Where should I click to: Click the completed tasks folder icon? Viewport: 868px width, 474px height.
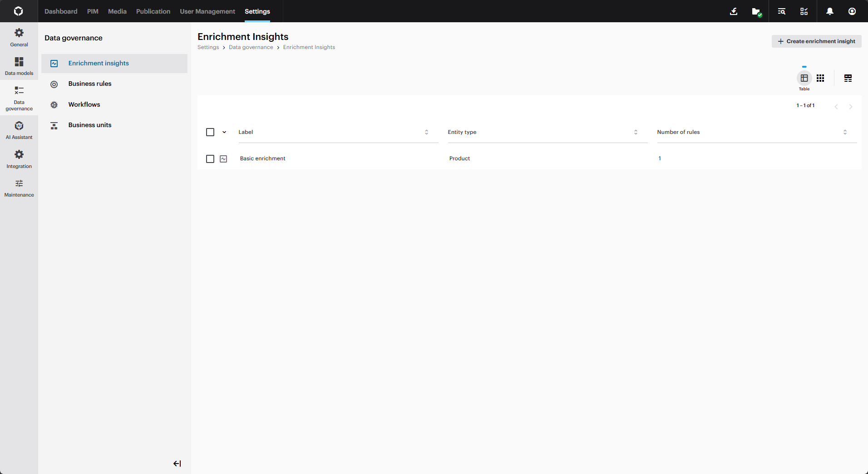[756, 11]
